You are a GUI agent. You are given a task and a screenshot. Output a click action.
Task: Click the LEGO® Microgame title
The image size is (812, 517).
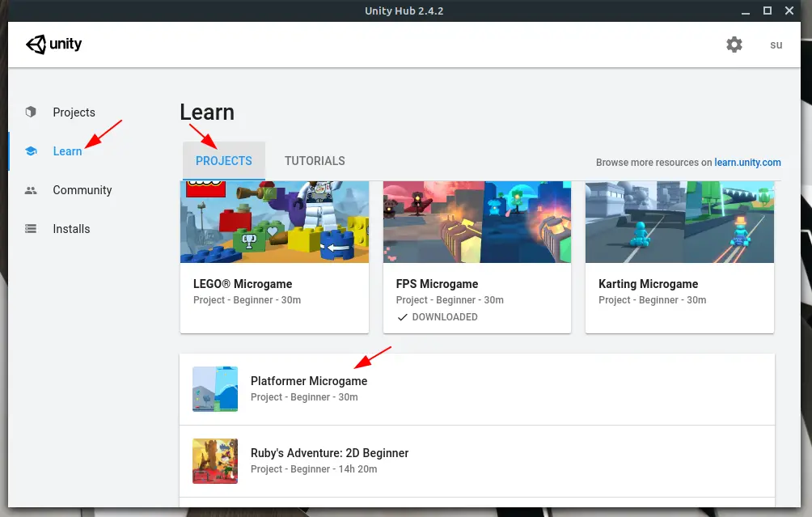[243, 284]
